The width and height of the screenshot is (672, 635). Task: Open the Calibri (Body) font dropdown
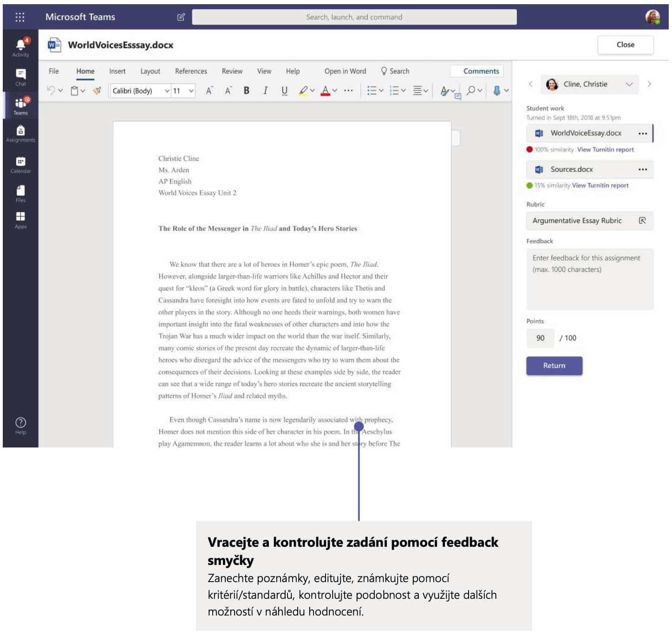(x=140, y=91)
